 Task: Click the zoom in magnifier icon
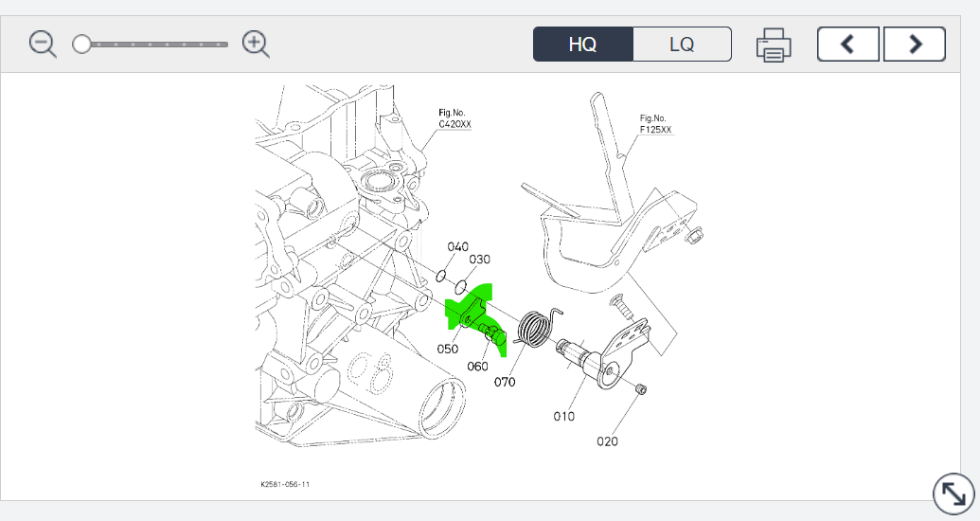pyautogui.click(x=256, y=44)
